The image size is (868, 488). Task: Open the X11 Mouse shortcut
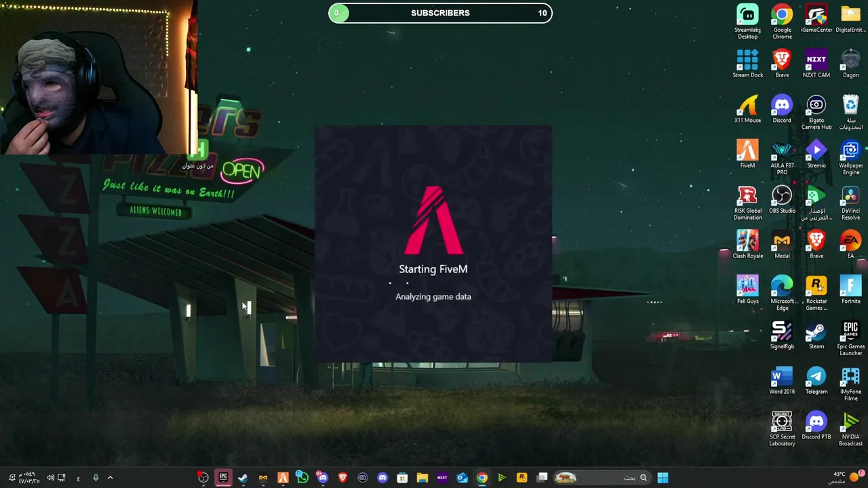point(747,108)
